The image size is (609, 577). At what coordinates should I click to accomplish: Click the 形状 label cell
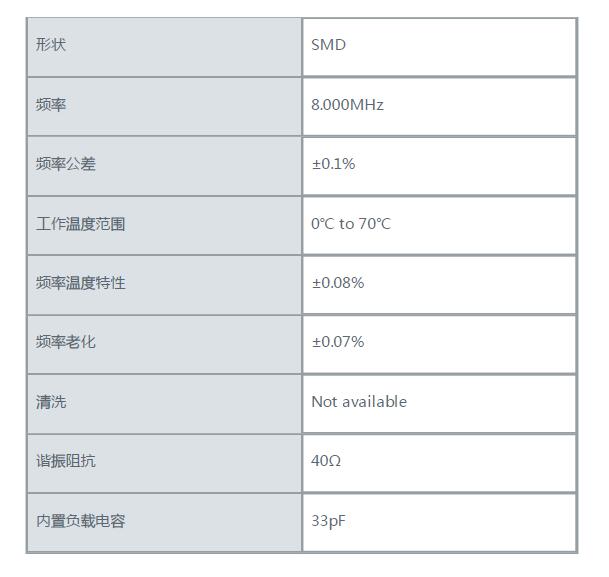(x=51, y=45)
